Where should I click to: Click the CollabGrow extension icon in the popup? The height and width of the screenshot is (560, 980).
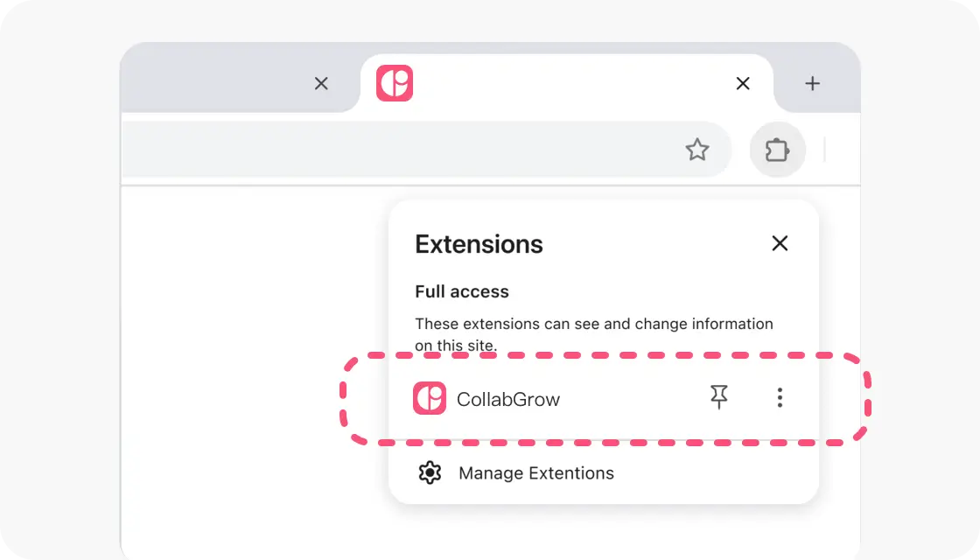(x=429, y=398)
